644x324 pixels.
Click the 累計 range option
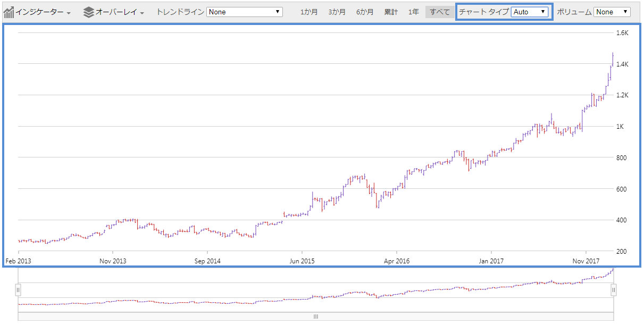[391, 11]
